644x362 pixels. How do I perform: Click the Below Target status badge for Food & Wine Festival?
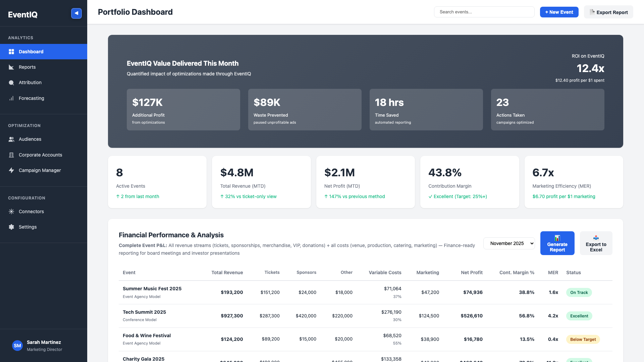pyautogui.click(x=583, y=339)
